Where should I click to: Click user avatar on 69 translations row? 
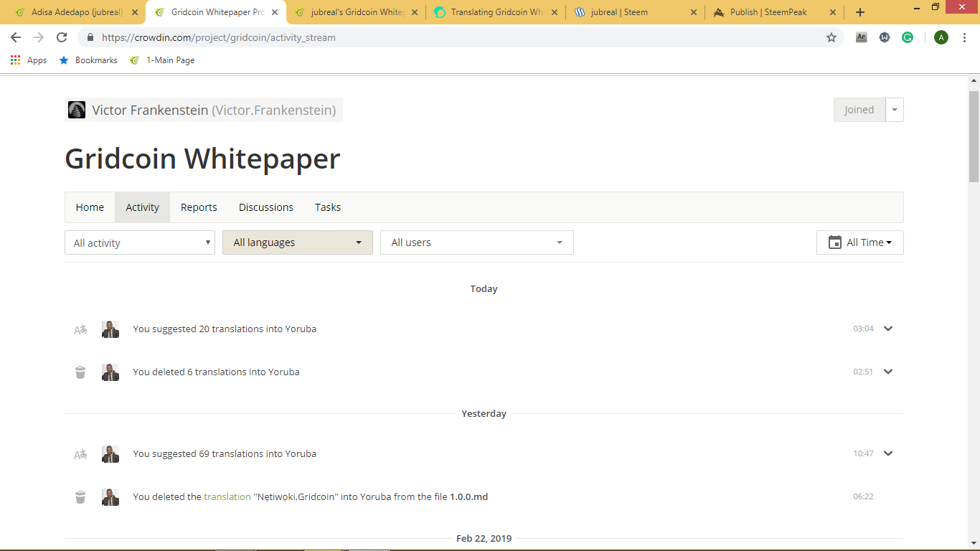tap(110, 454)
